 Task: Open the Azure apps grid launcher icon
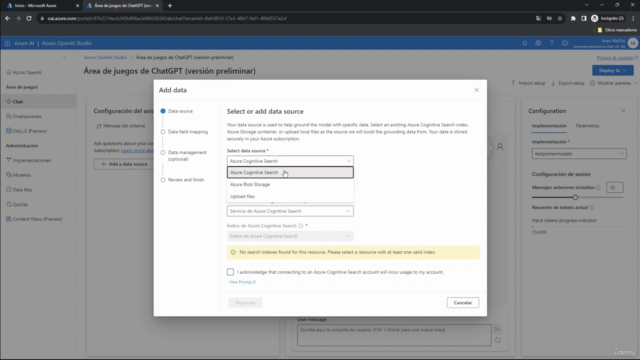click(7, 43)
